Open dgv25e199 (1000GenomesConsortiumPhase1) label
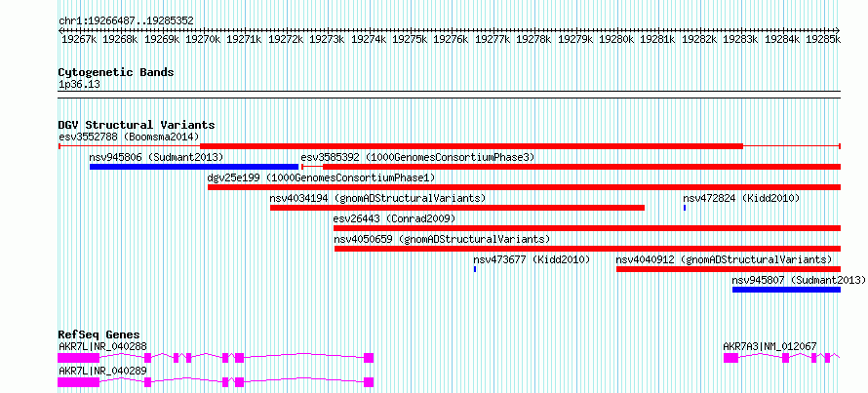 point(321,177)
